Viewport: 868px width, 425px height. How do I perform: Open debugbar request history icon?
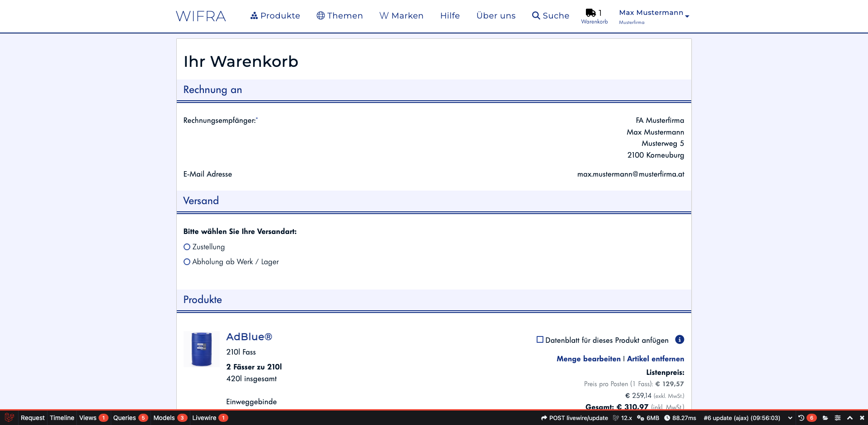point(801,418)
